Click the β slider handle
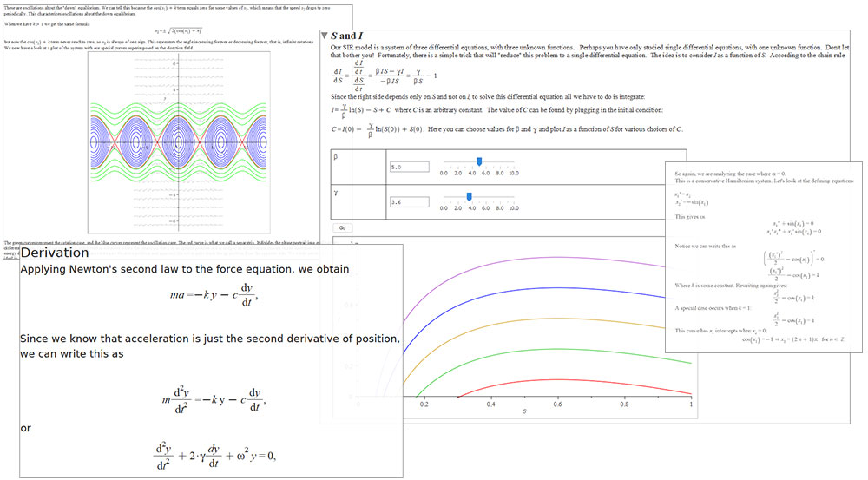This screenshot has height=480, width=868. point(479,161)
